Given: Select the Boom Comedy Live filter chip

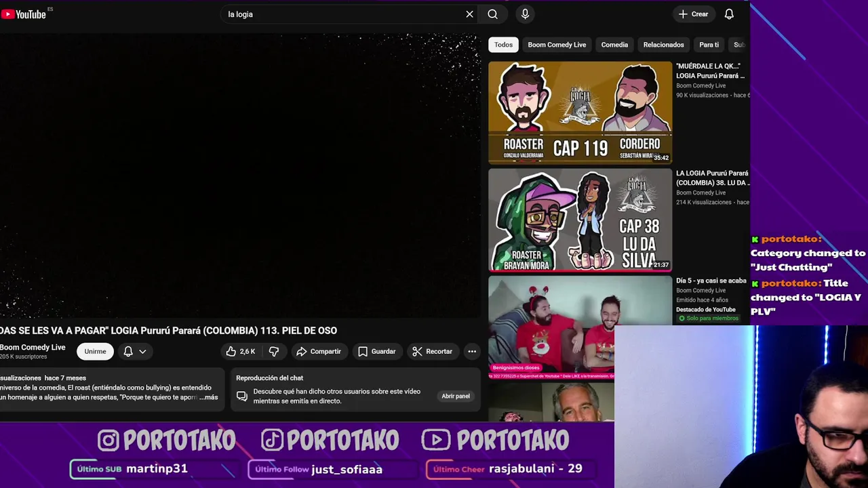Looking at the screenshot, I should (x=557, y=45).
